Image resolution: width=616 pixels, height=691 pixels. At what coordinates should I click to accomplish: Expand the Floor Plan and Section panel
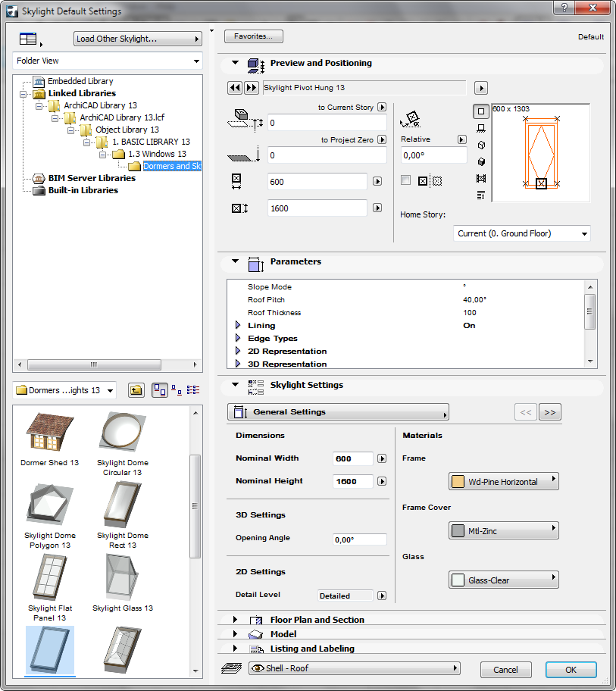click(x=235, y=620)
